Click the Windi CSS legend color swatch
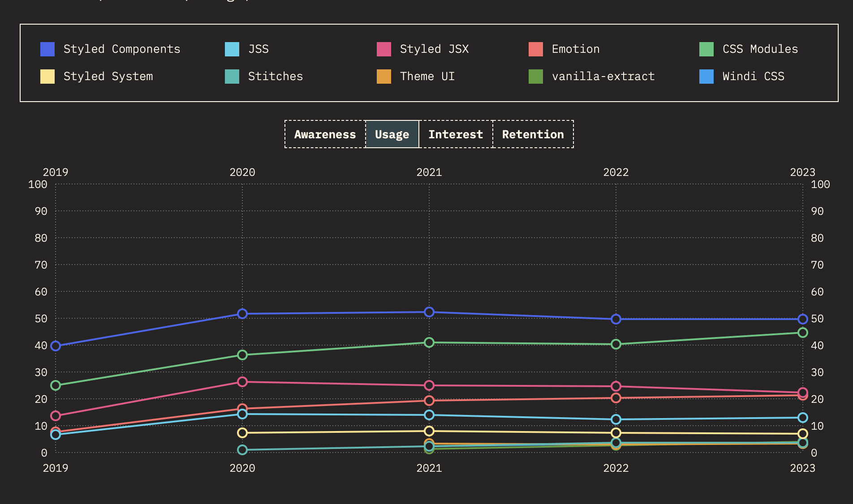This screenshot has height=504, width=853. [x=707, y=77]
